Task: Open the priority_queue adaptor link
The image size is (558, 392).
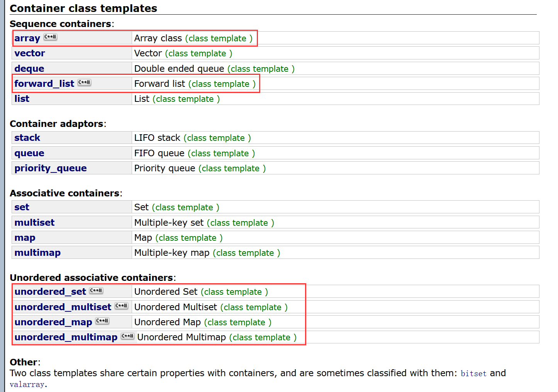Action: click(x=51, y=168)
